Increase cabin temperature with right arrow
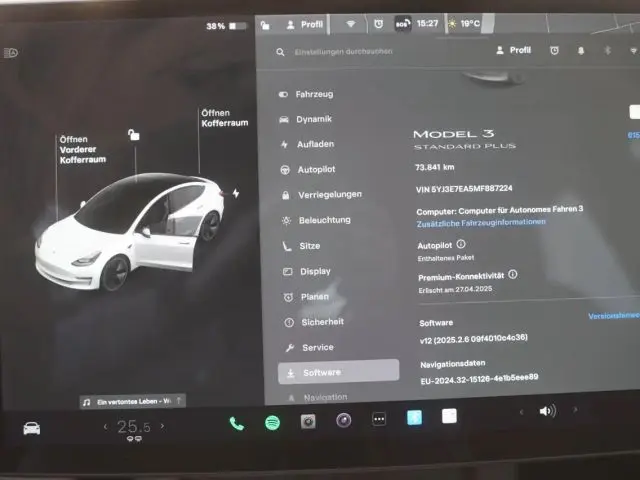 tap(162, 426)
